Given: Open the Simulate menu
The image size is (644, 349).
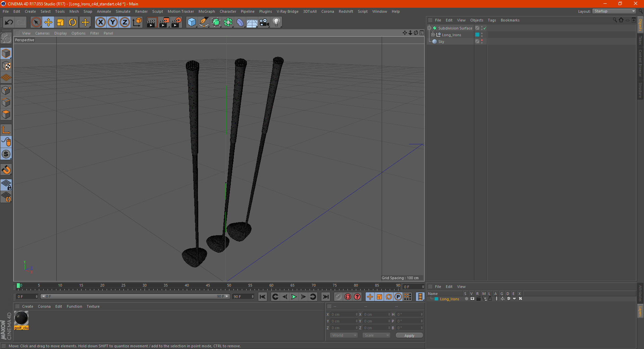Looking at the screenshot, I should (123, 11).
